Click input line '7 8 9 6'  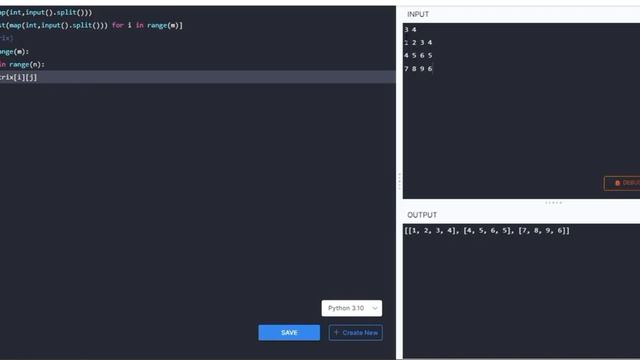[x=418, y=69]
